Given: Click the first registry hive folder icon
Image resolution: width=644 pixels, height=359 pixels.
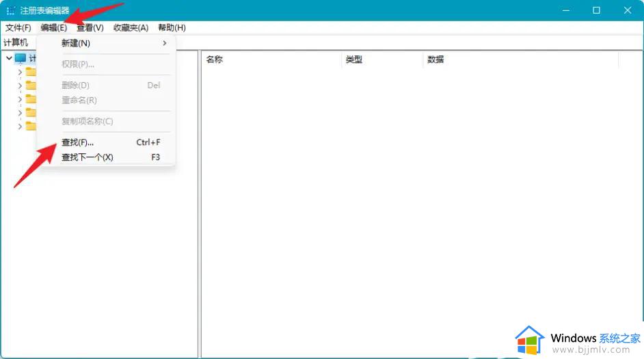Looking at the screenshot, I should point(31,72).
